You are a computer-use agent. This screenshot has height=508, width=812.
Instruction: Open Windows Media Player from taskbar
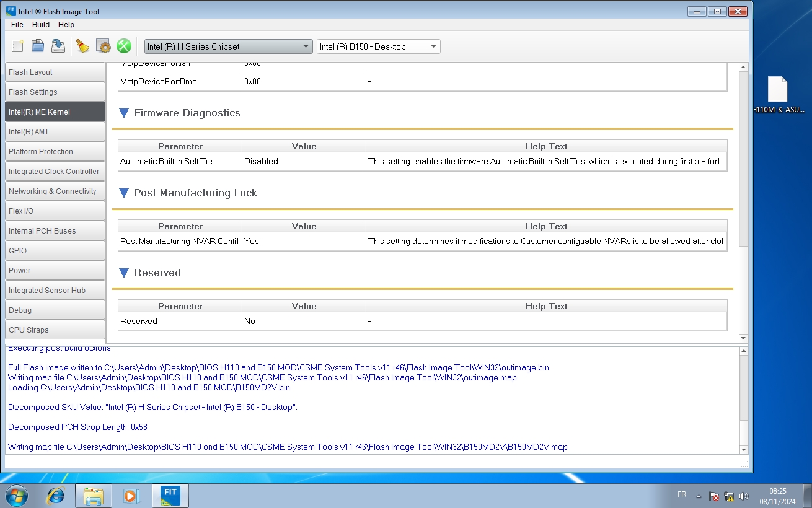coord(131,496)
